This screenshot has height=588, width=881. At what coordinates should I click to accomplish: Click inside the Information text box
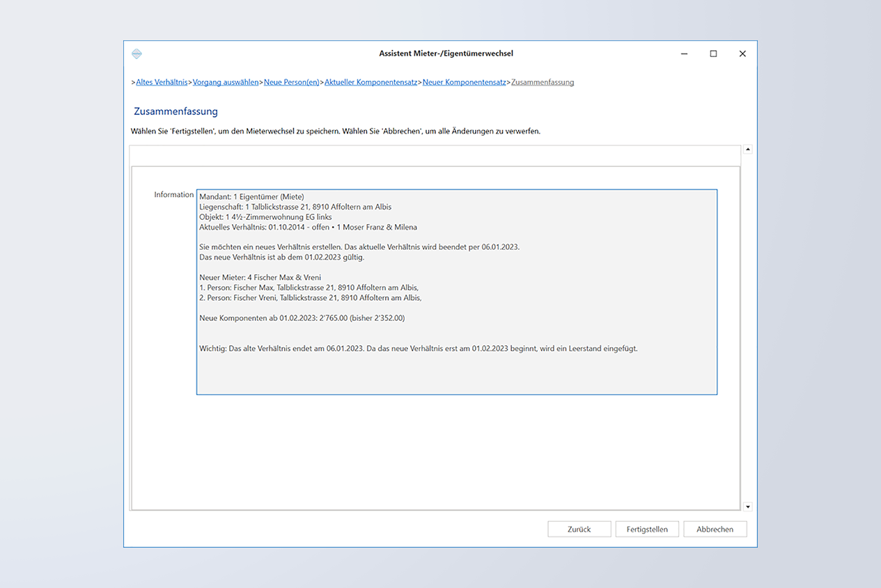tap(456, 369)
